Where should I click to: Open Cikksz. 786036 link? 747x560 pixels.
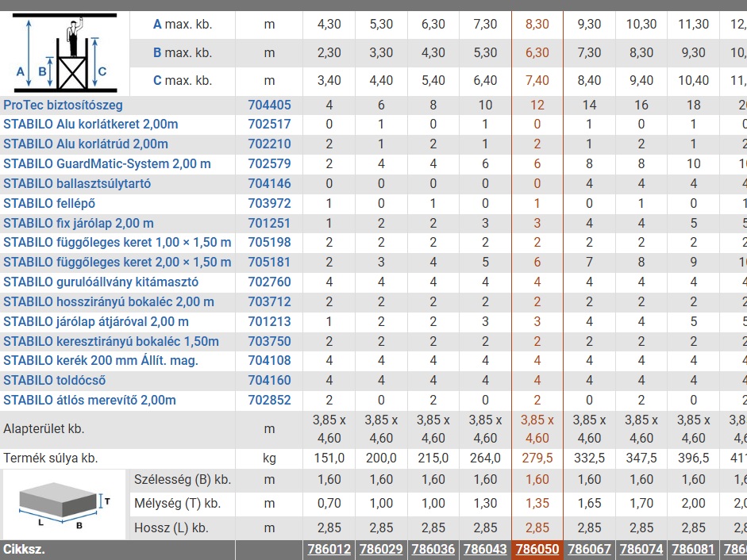(433, 550)
